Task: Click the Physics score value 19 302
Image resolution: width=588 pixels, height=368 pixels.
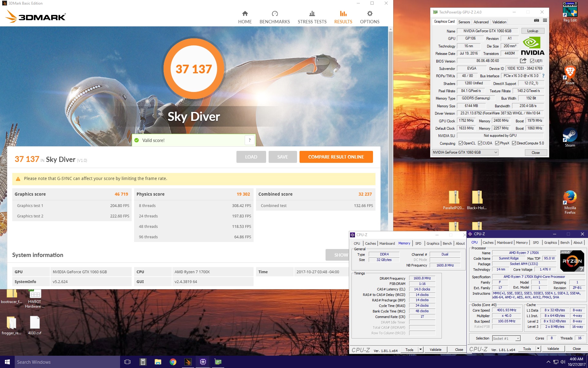Action: [x=243, y=194]
